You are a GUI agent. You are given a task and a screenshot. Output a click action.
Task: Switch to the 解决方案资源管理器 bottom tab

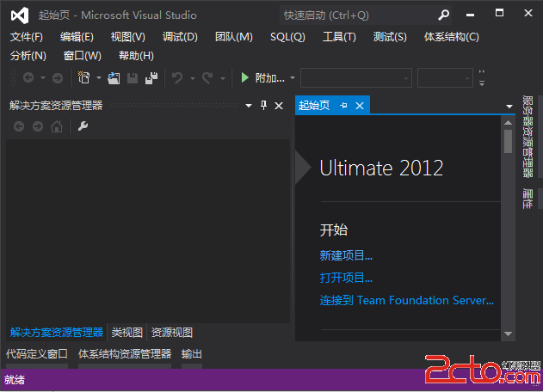coord(57,333)
